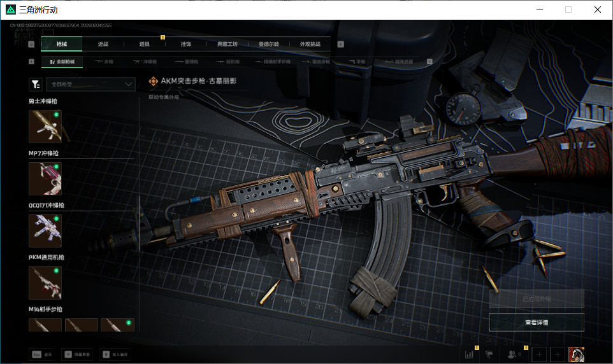Image resolution: width=613 pixels, height=364 pixels.
Task: Open the stats bar-chart icon
Action: coord(469,354)
